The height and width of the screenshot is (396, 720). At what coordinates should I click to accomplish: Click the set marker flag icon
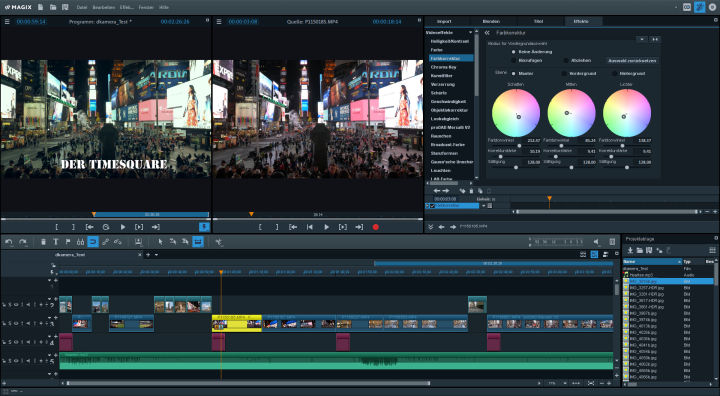point(68,242)
